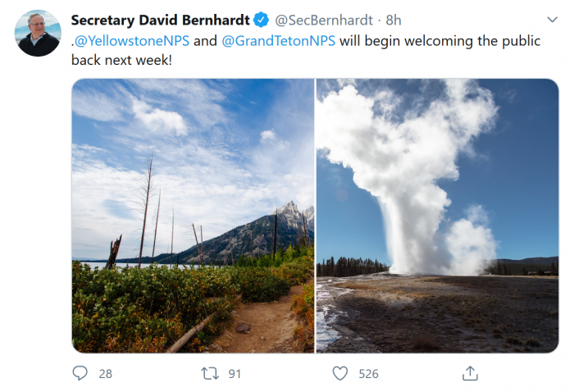This screenshot has width=574, height=392.
Task: Click the mountain peak in left photo
Action: pyautogui.click(x=289, y=210)
